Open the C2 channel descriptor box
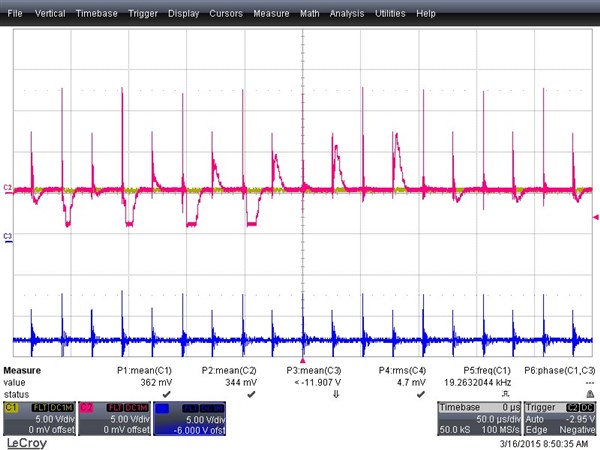The height and width of the screenshot is (450, 600). click(x=114, y=419)
